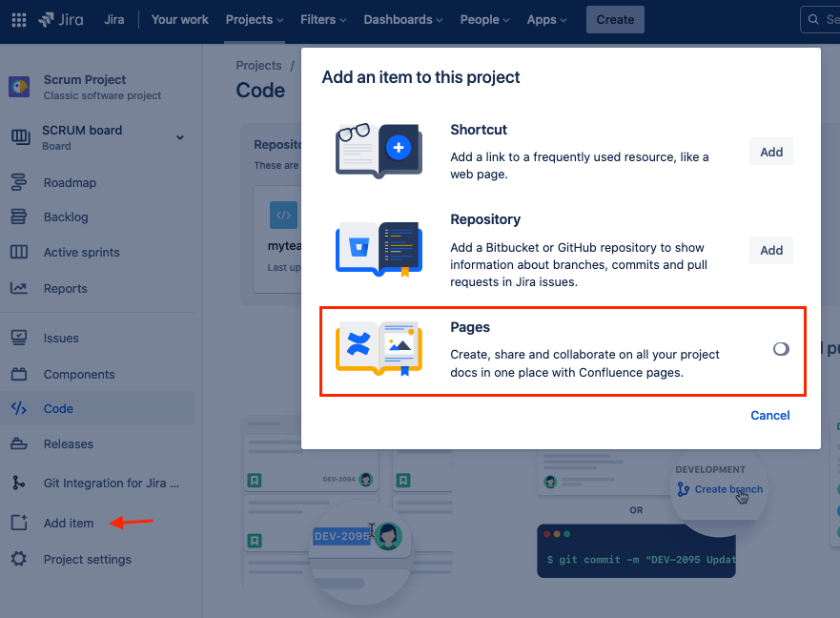Open Project settings in the sidebar
840x618 pixels.
(x=88, y=560)
